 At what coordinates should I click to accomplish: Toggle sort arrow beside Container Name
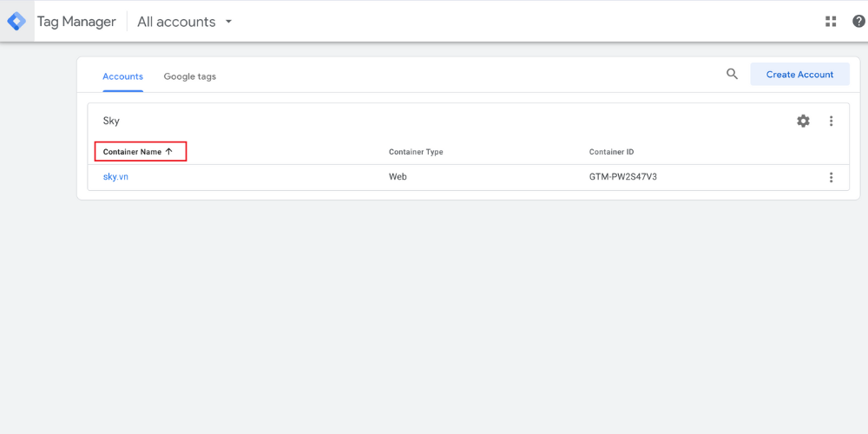(169, 151)
